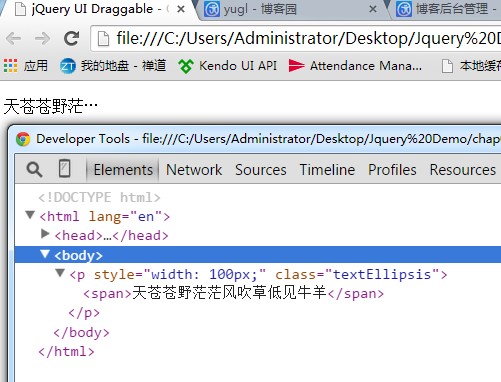Select the closing </body> tag
This screenshot has width=501, height=382.
point(81,332)
